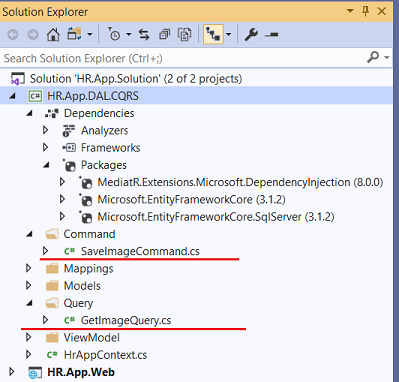Click the Collapse All icon
Screen dimensions: 399x382
[164, 34]
